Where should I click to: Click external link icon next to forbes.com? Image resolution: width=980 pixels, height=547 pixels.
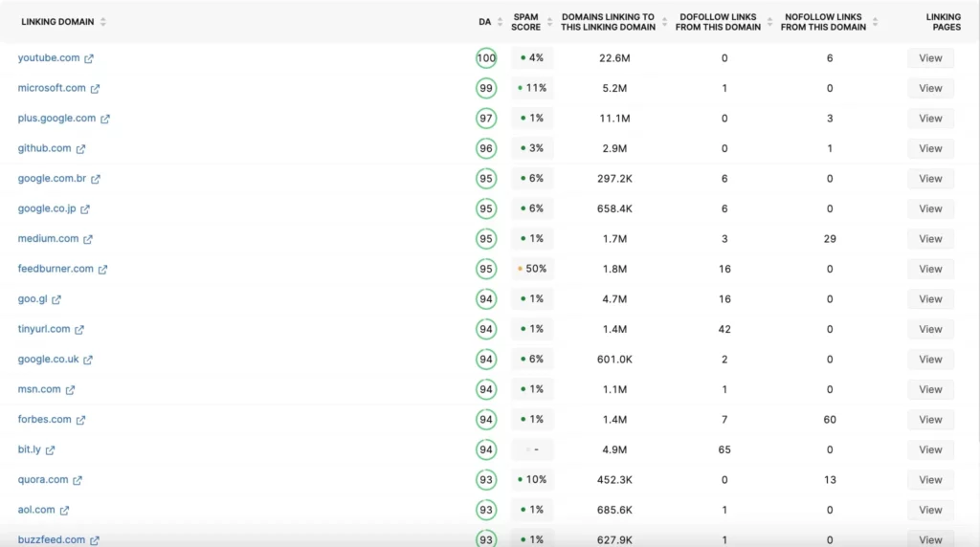(x=80, y=420)
